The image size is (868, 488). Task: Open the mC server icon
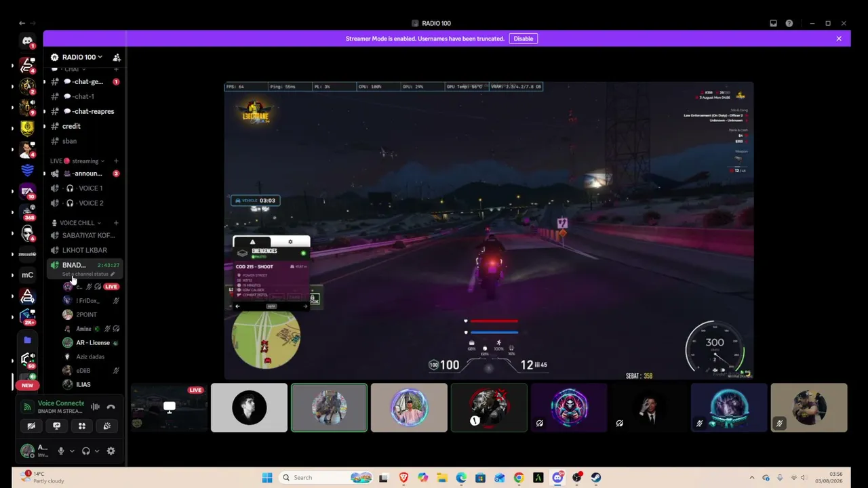click(x=27, y=274)
